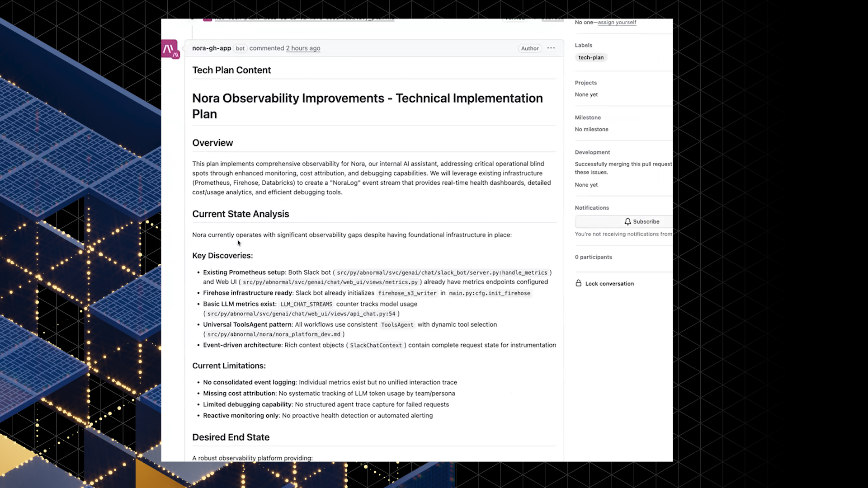Click the slack_bot/server.py:handle_metrics code path
The width and height of the screenshot is (868, 488).
(442, 272)
